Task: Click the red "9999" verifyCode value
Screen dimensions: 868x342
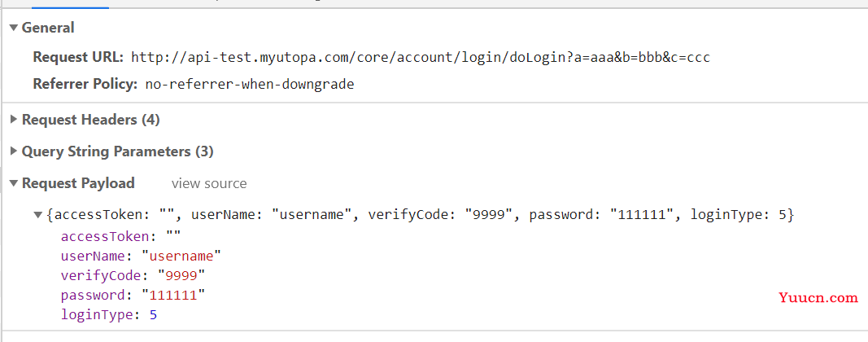Action: coord(181,275)
